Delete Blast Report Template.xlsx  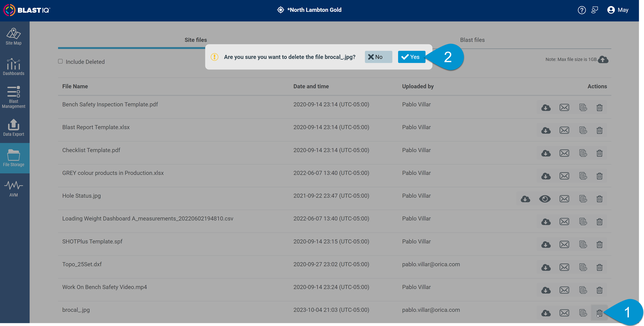(x=599, y=130)
